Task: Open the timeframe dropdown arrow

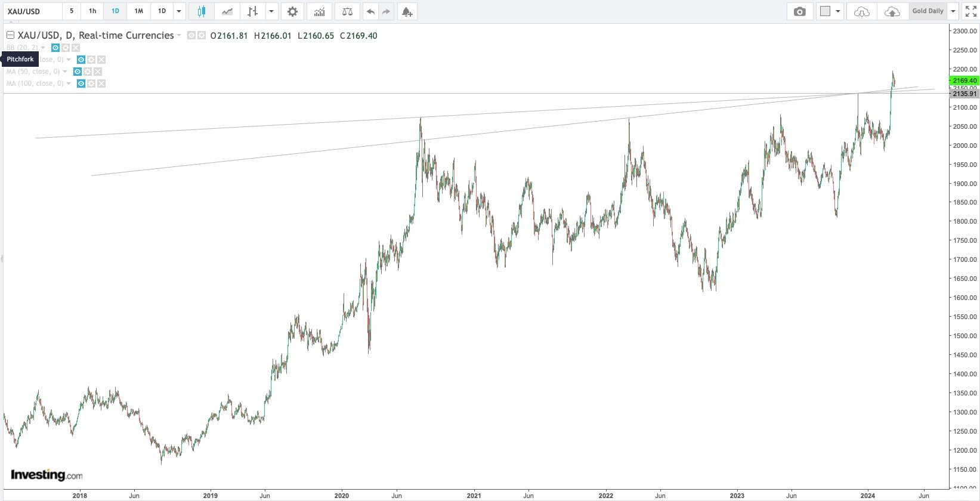Action: coord(179,11)
